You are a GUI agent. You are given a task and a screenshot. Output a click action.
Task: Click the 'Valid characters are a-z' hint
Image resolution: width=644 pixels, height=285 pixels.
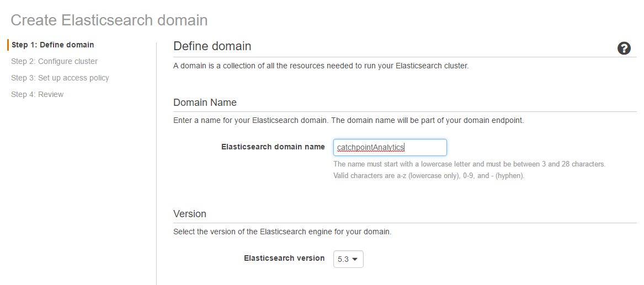coord(429,176)
